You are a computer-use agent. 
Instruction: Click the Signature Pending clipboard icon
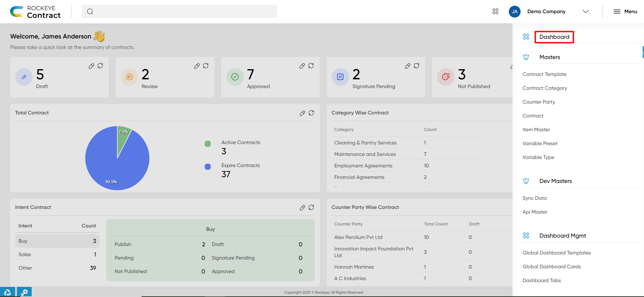coord(341,77)
